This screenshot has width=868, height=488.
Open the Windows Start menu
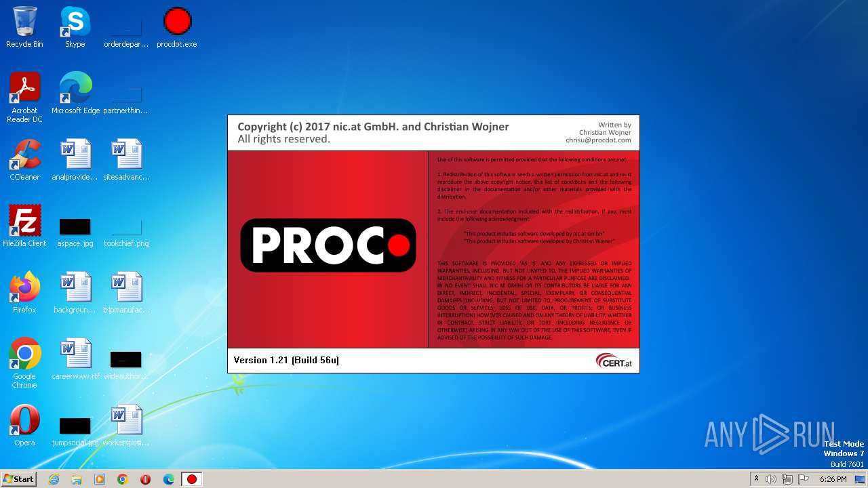[x=19, y=479]
